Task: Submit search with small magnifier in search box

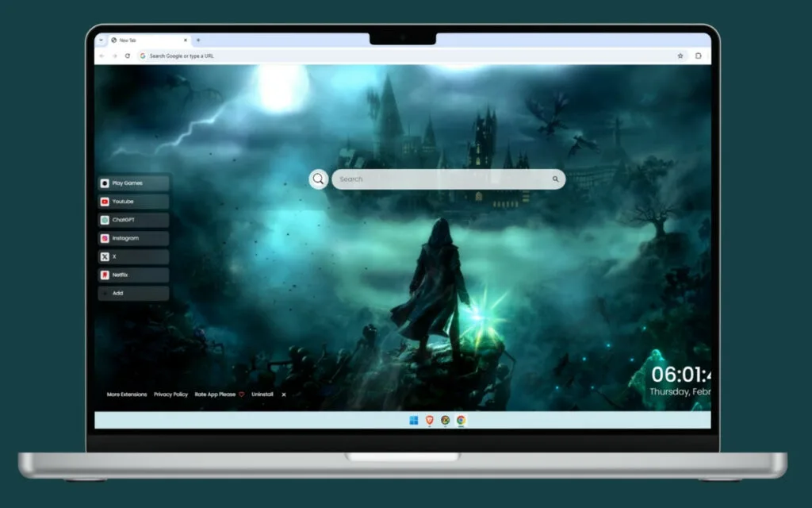Action: (x=555, y=179)
